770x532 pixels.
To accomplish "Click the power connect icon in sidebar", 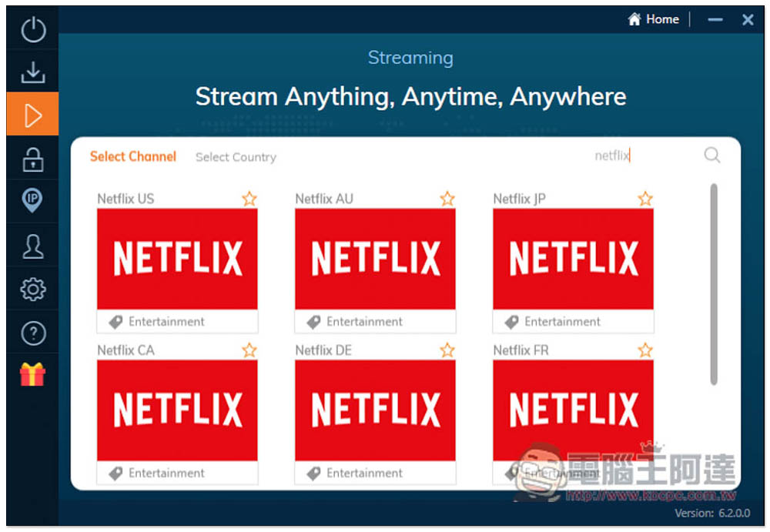I will pos(33,29).
